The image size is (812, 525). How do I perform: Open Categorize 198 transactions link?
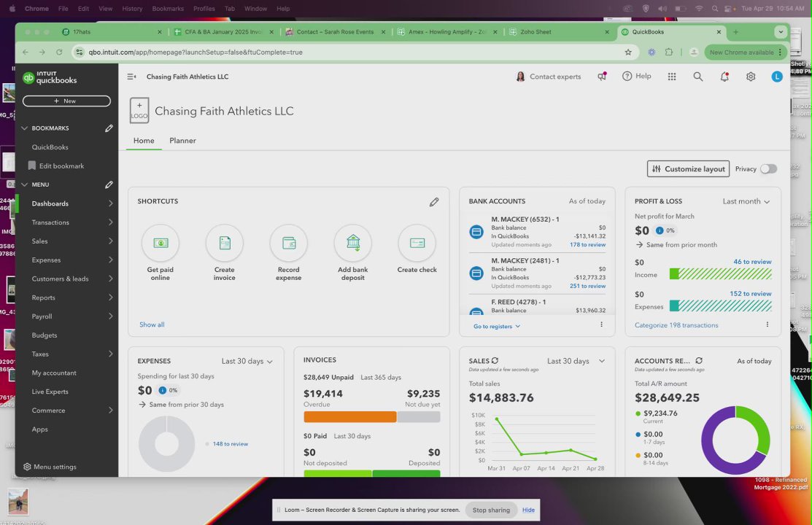(676, 325)
